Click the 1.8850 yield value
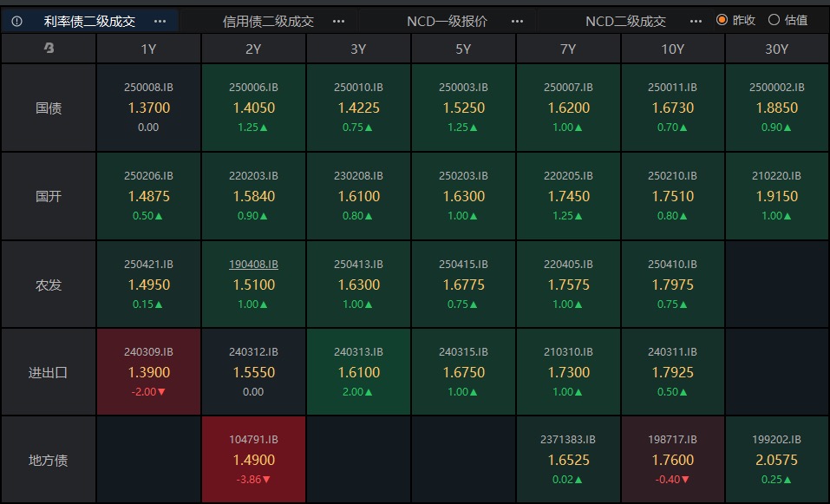Screen dimensions: 830x504 tap(777, 108)
